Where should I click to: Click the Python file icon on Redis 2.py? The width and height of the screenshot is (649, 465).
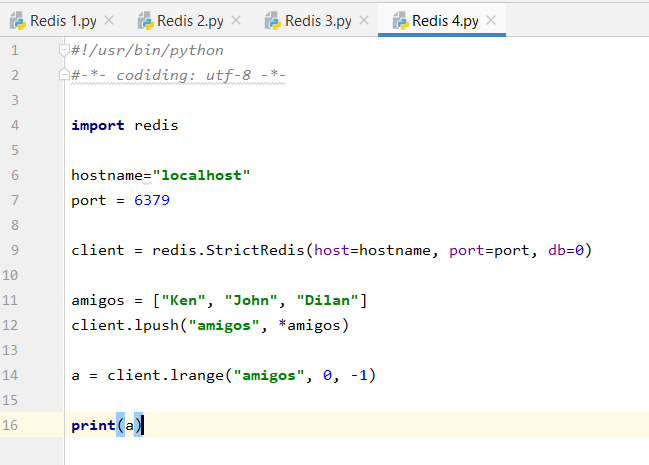tap(145, 21)
